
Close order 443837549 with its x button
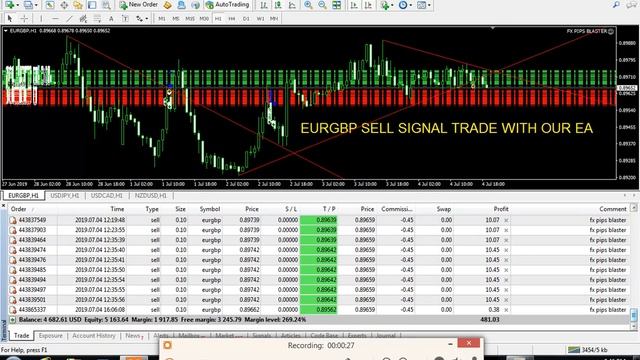click(506, 220)
